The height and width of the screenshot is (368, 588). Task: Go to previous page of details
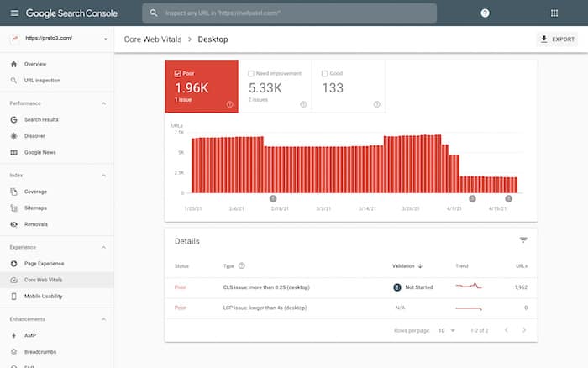(x=507, y=330)
